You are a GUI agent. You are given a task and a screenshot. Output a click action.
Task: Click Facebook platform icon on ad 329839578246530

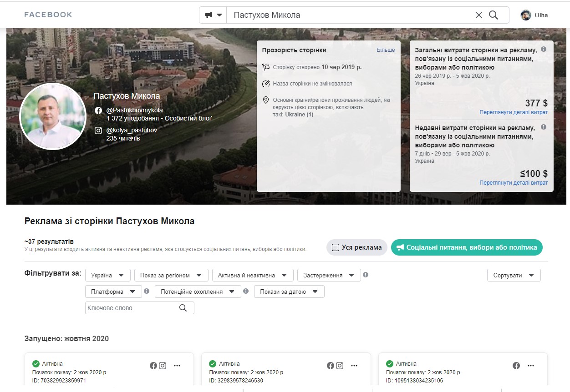(x=331, y=365)
